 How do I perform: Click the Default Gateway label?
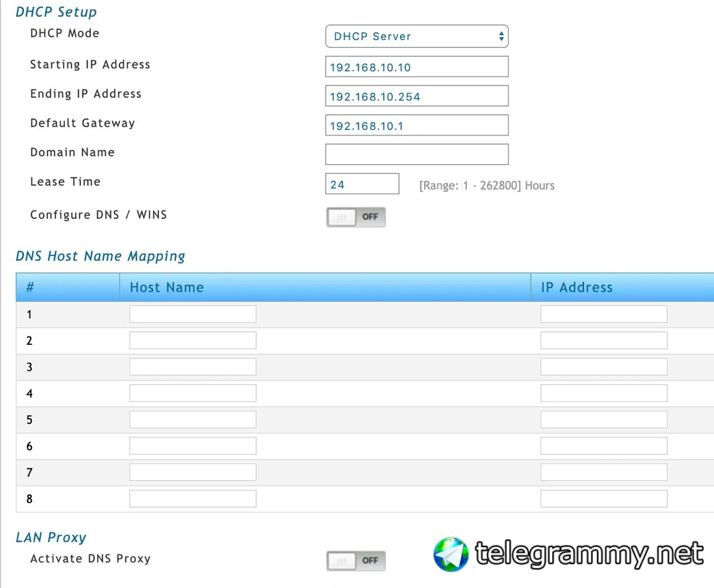[x=83, y=123]
